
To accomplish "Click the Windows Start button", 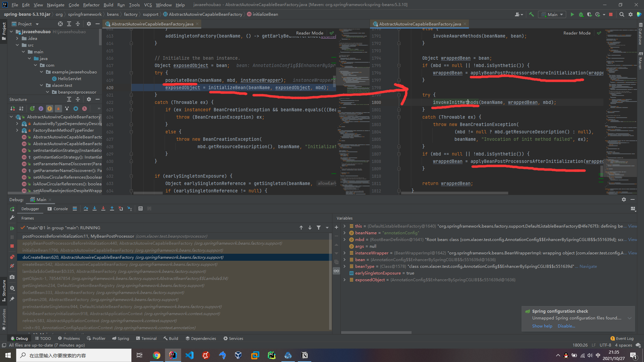I will click(x=8, y=355).
